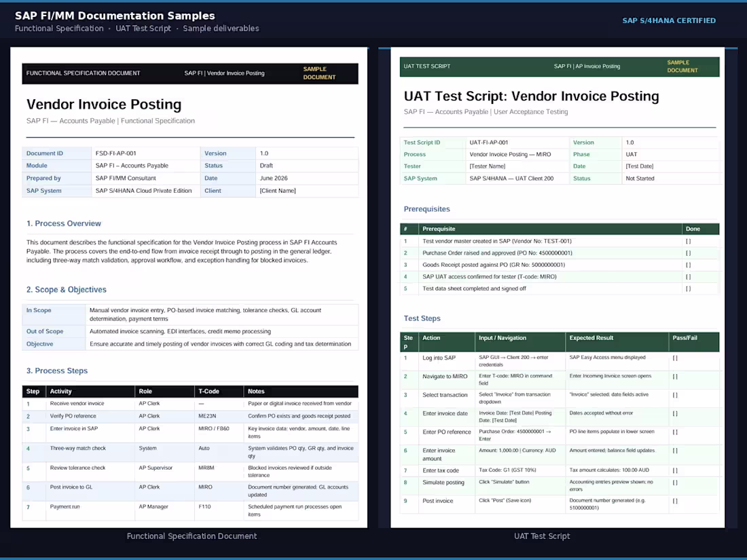Click the Input / Navigation column header
747x560 pixels.
coord(503,338)
